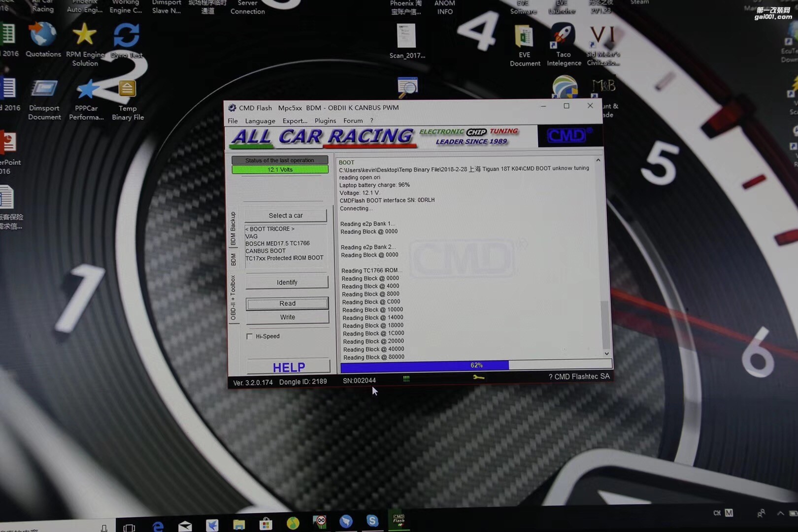Click the microphone icon in taskbar search

(x=104, y=529)
